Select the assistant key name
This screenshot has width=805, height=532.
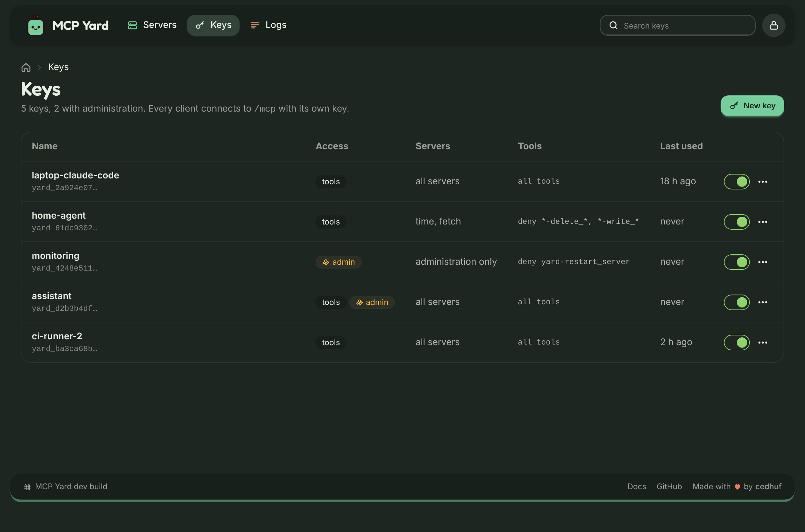point(52,296)
